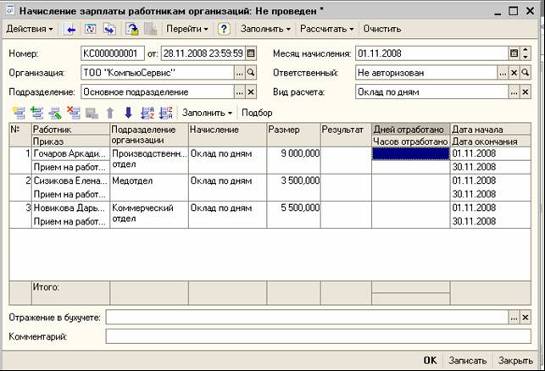The image size is (545, 371).
Task: Click Очистить in the top toolbar
Action: click(382, 29)
